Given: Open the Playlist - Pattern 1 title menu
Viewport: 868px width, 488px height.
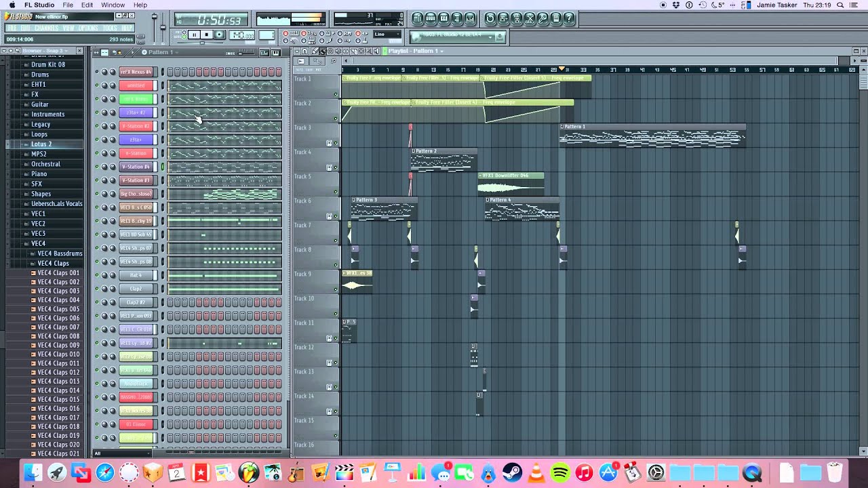Looking at the screenshot, I should (x=416, y=51).
